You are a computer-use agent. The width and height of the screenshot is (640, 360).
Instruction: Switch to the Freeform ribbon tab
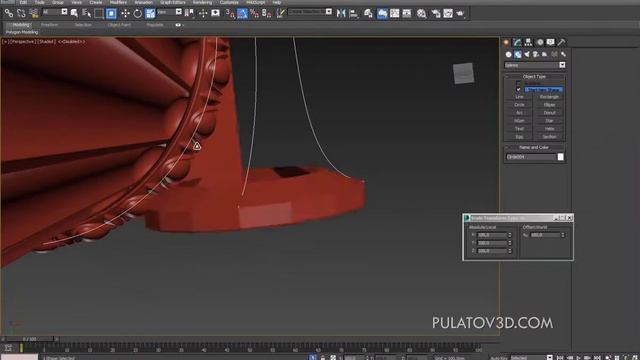pos(49,25)
